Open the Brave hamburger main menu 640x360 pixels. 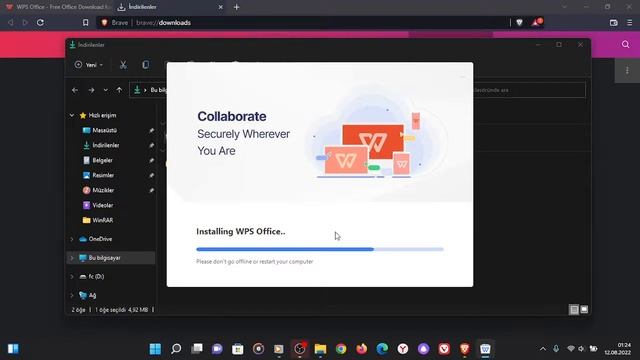click(x=629, y=23)
